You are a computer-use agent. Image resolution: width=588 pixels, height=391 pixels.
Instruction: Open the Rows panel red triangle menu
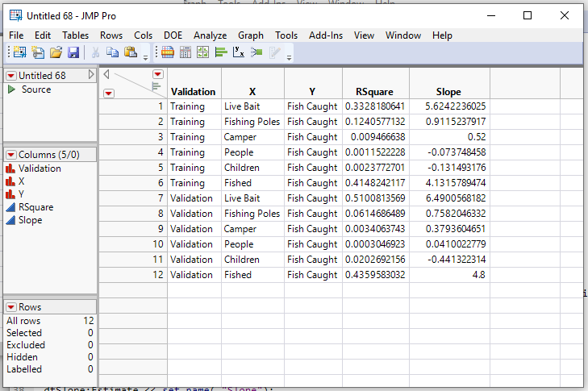coord(11,307)
